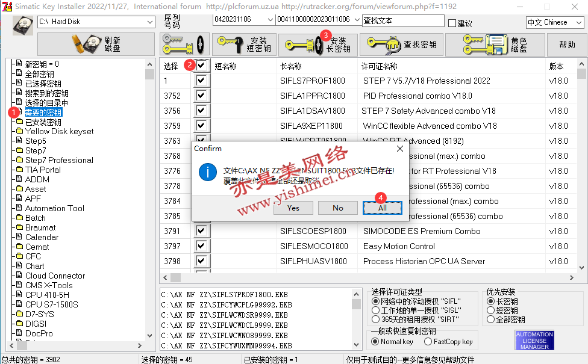Screen dimensions: 588x364
Task: Select the CPU S7-1500S tree item
Action: (52, 304)
